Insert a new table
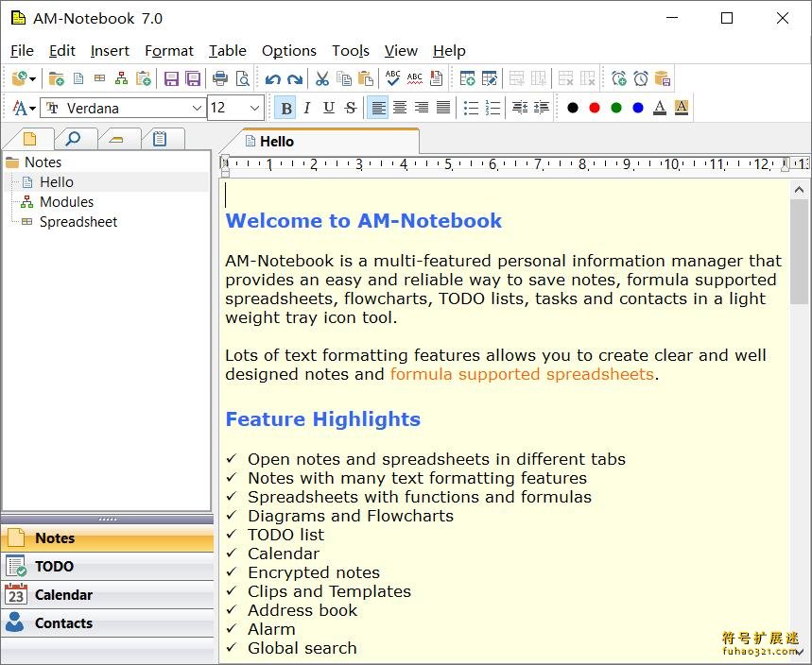812x665 pixels. (467, 78)
